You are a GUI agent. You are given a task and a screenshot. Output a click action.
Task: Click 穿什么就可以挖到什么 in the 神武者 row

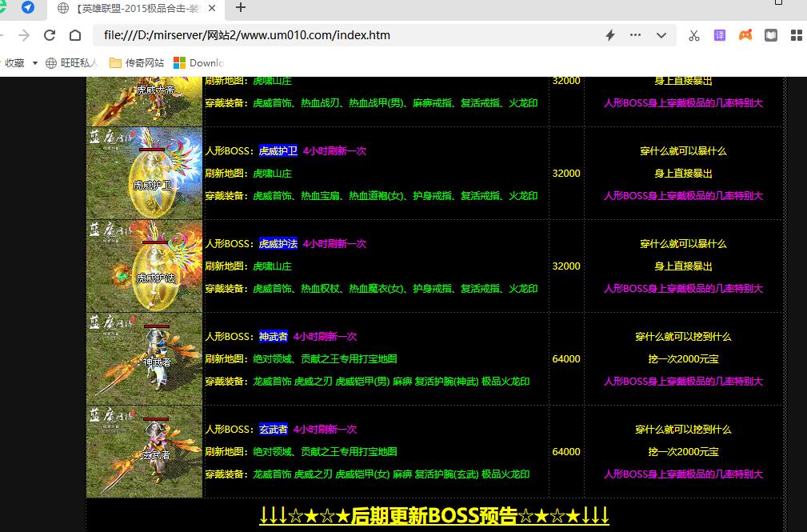coord(683,336)
